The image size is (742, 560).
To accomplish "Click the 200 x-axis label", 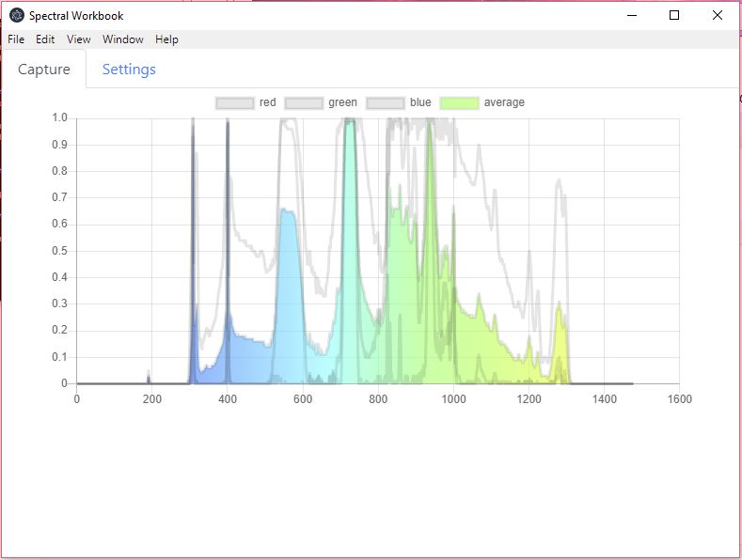I will [152, 399].
